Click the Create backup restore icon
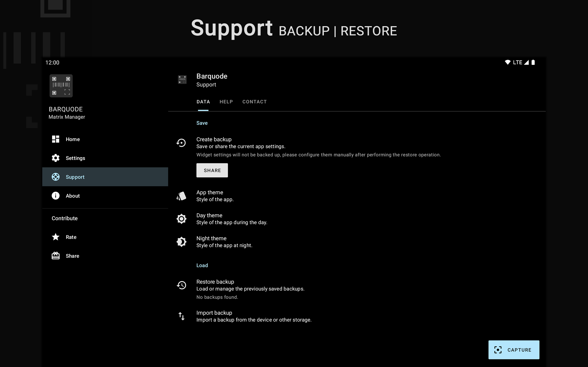Image resolution: width=588 pixels, height=367 pixels. [181, 143]
